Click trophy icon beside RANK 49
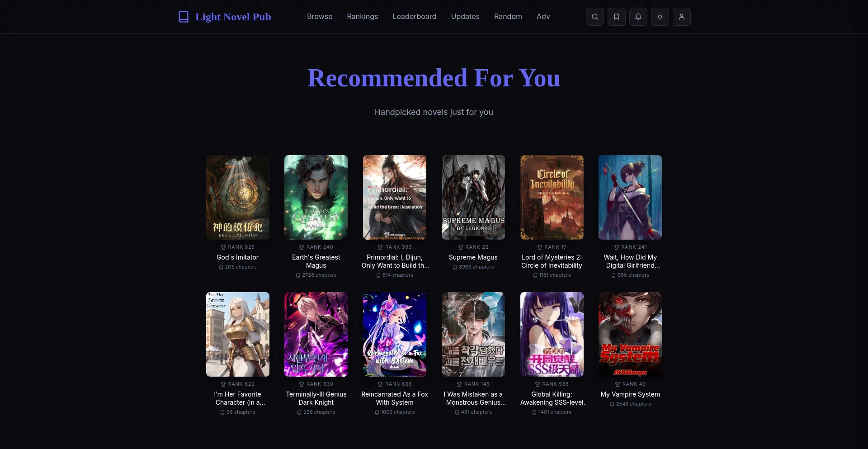 [x=617, y=384]
